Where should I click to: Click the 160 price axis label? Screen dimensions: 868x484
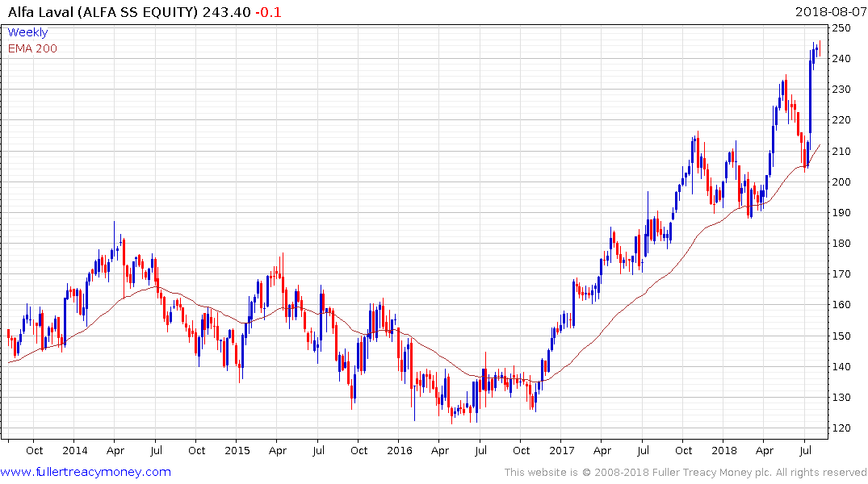tap(841, 305)
